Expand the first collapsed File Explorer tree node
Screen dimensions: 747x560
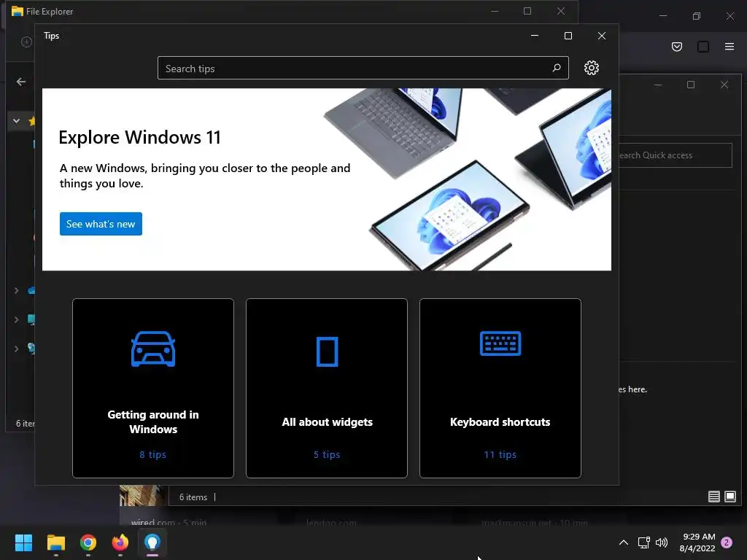(x=16, y=290)
